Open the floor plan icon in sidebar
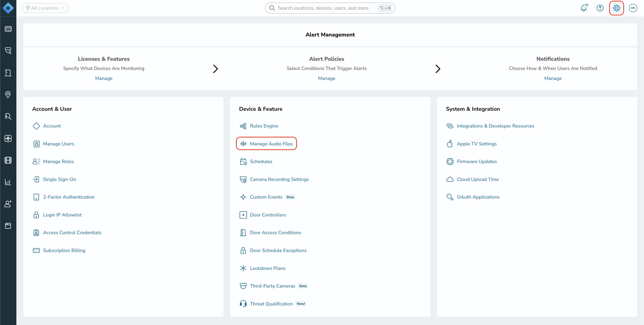The image size is (644, 325). coord(8,138)
